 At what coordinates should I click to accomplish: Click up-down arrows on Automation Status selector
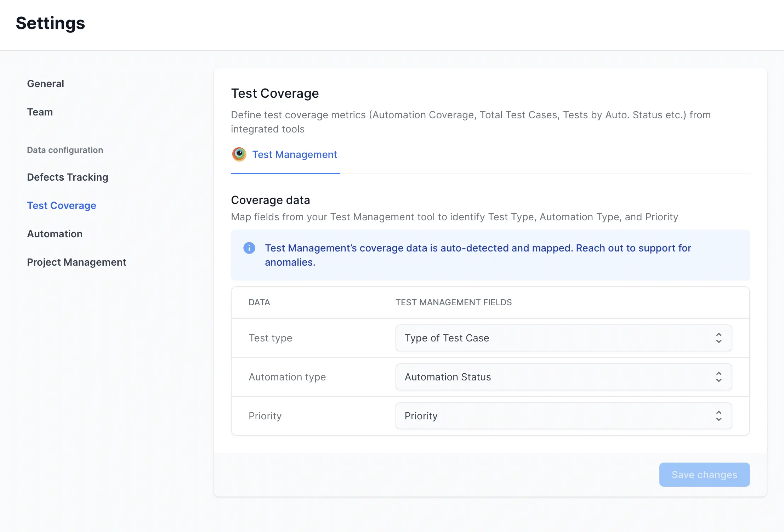tap(718, 377)
